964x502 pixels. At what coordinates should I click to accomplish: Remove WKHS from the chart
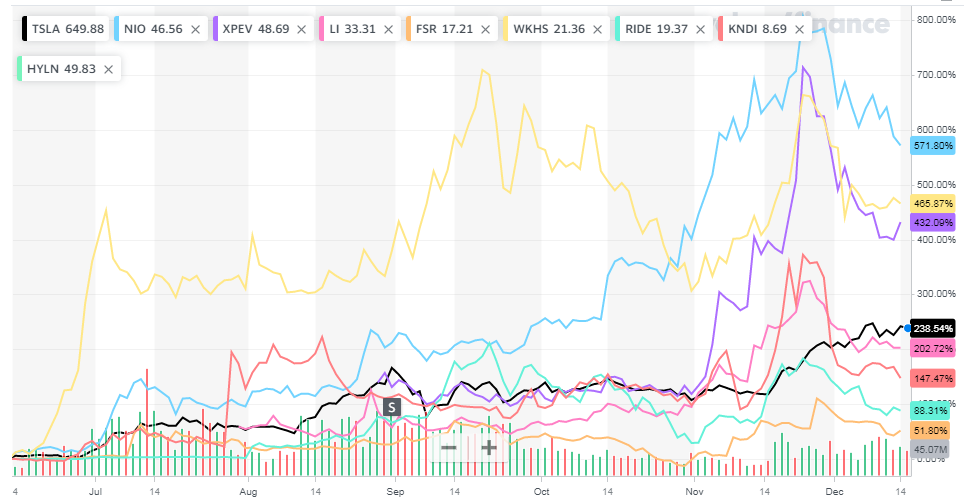[597, 29]
